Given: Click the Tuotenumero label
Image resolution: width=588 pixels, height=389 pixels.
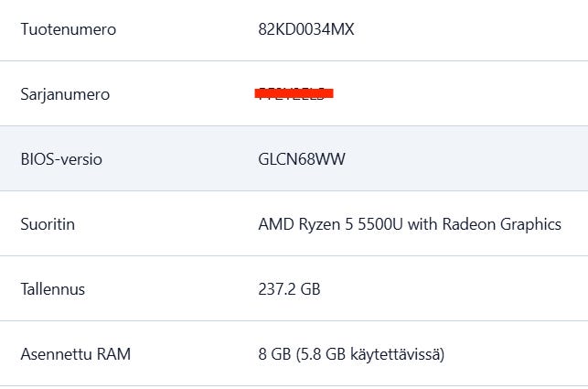Looking at the screenshot, I should (68, 29).
